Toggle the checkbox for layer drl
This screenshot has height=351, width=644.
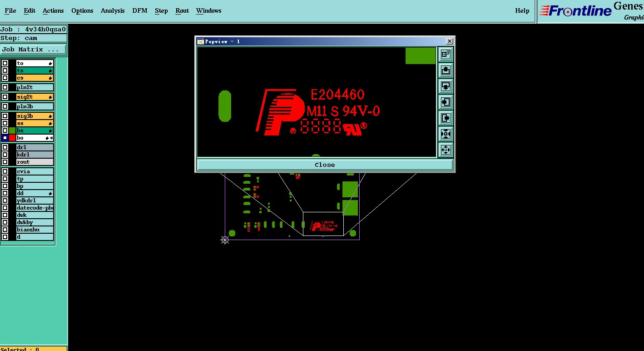5,147
